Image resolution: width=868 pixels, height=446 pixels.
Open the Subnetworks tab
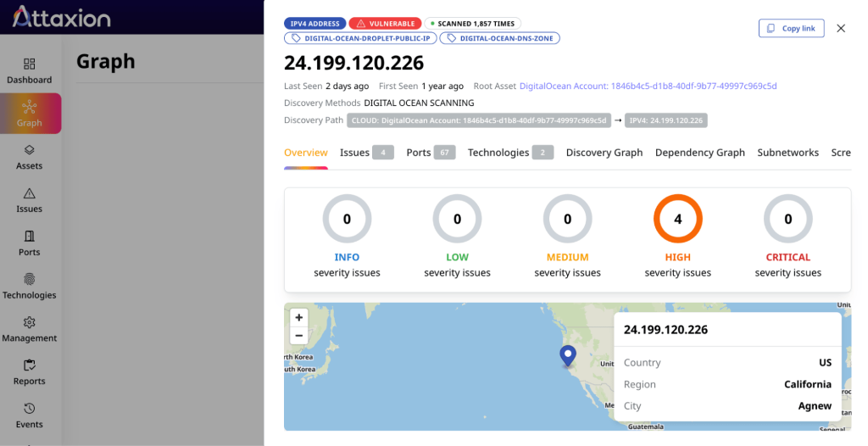[x=787, y=153]
